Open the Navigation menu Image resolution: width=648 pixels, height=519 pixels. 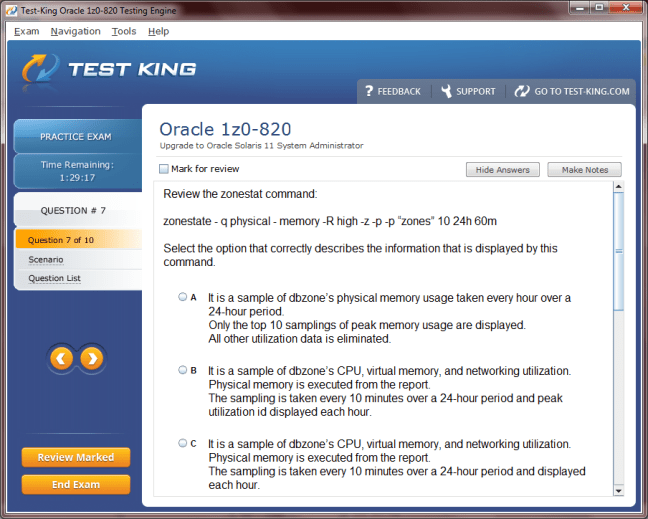point(75,31)
